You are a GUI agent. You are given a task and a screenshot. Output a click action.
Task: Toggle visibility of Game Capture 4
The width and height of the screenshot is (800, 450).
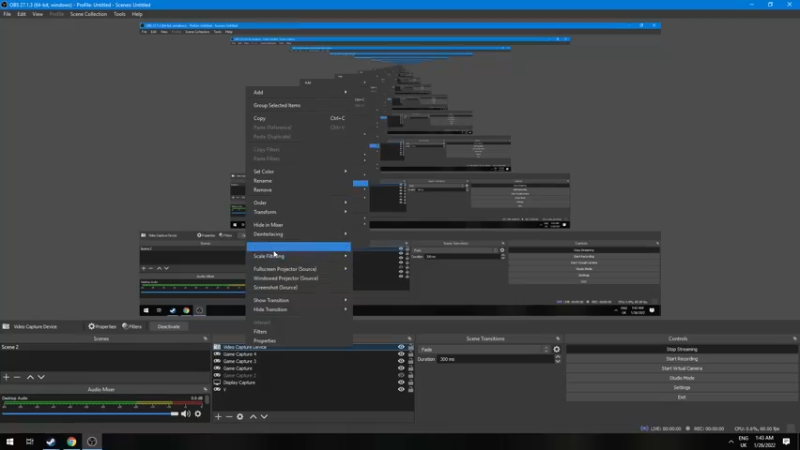point(401,354)
